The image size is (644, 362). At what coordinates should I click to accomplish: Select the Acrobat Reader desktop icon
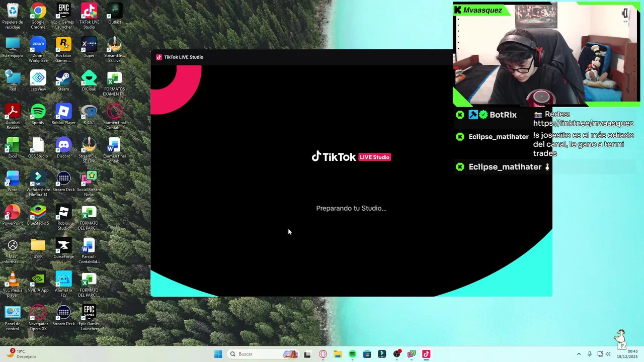click(x=13, y=117)
